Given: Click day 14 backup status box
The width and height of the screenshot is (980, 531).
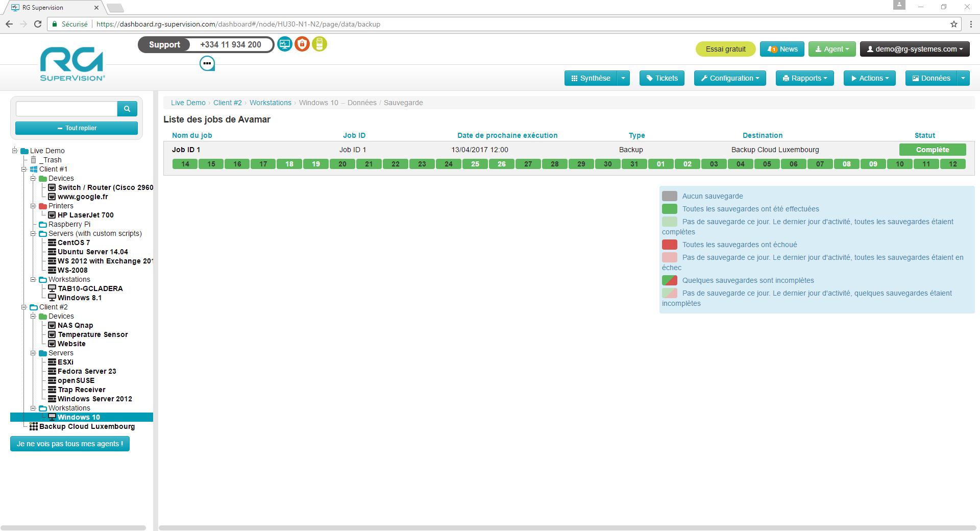Looking at the screenshot, I should (x=185, y=164).
